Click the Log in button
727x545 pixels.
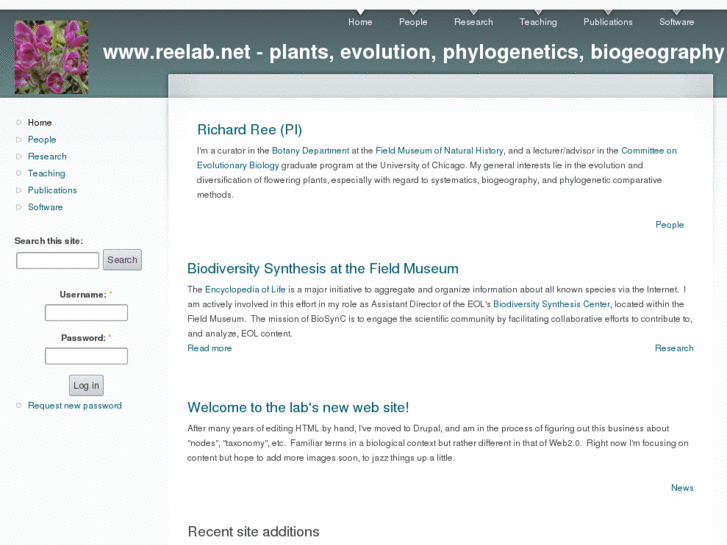pos(86,385)
